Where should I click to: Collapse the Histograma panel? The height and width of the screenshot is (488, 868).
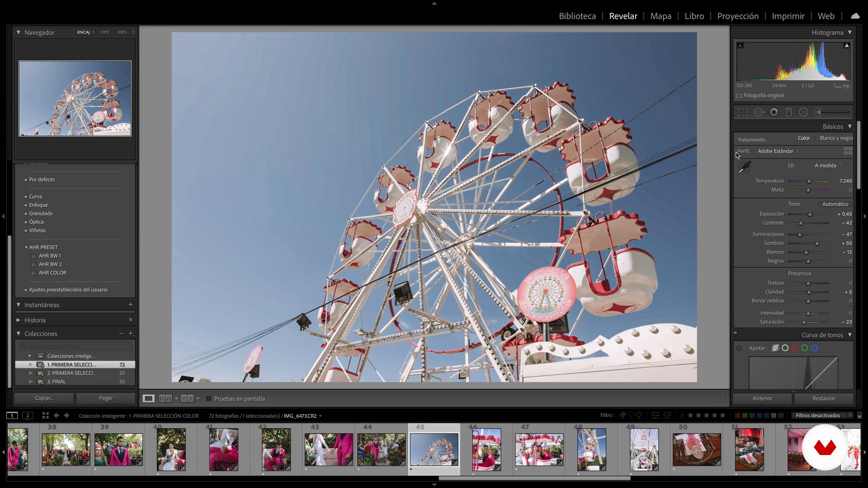point(850,32)
